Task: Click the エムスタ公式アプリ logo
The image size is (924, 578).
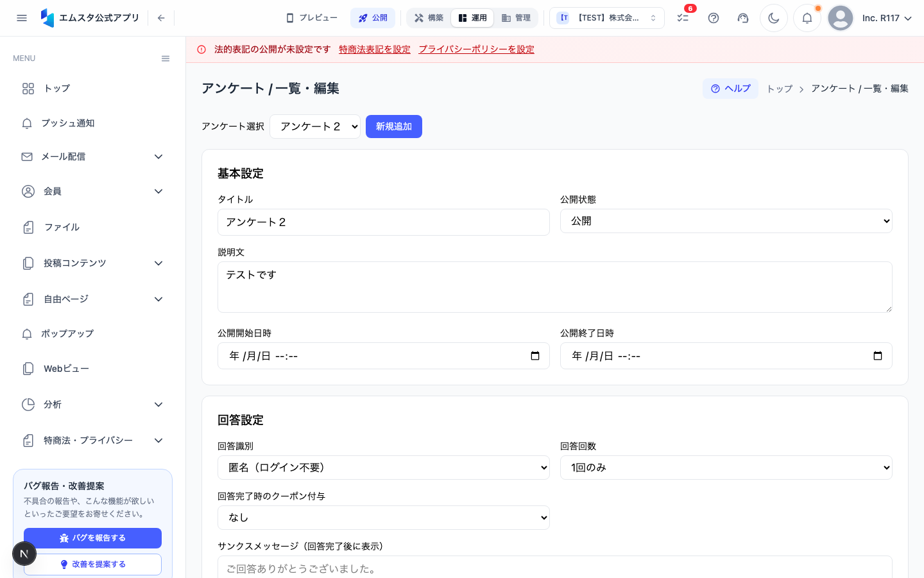Action: (x=90, y=18)
